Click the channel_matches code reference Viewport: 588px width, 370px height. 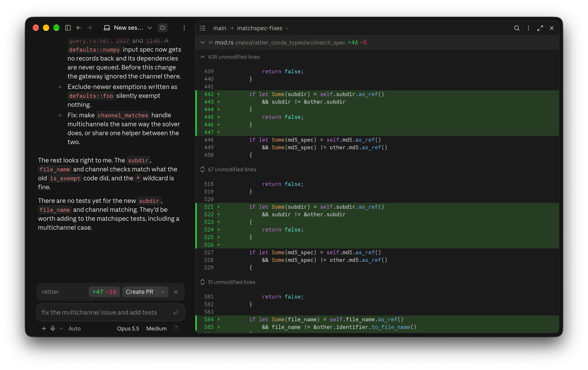coord(123,115)
